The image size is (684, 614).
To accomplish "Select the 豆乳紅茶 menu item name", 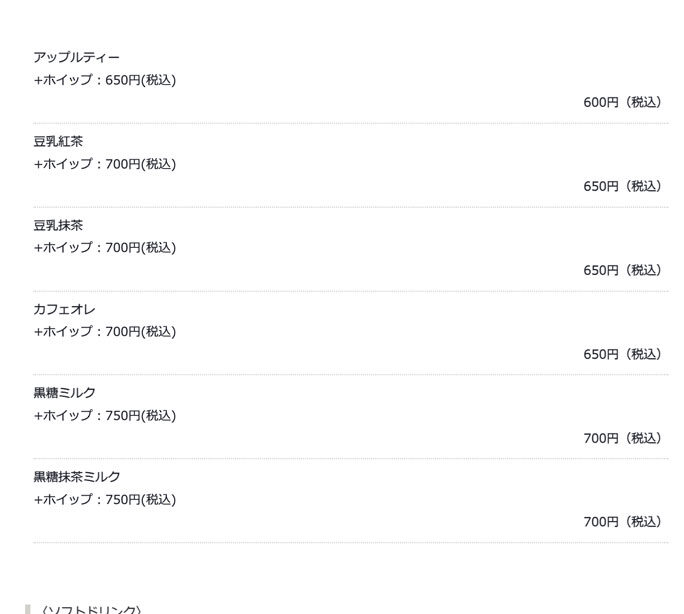I will point(58,142).
